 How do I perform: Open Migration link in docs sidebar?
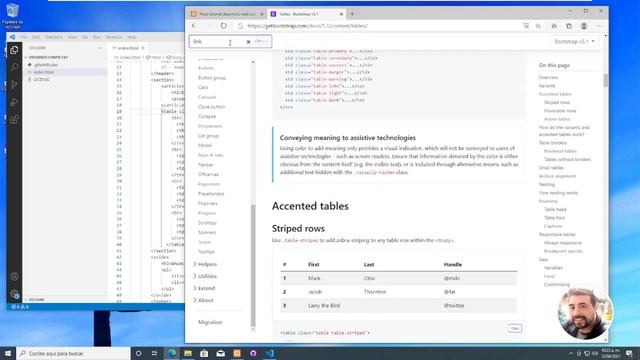click(x=210, y=322)
